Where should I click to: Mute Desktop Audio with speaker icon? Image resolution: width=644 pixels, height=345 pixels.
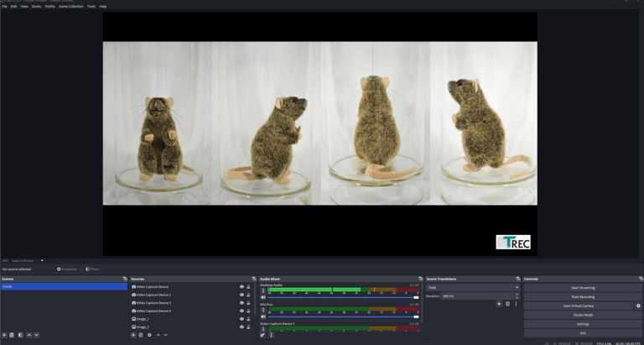tap(263, 297)
